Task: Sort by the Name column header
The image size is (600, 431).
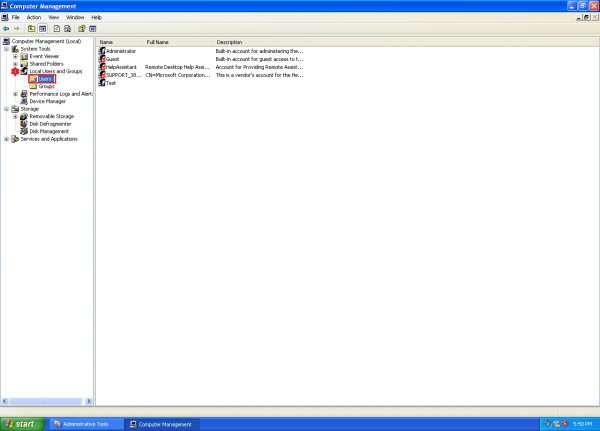Action: pos(119,42)
